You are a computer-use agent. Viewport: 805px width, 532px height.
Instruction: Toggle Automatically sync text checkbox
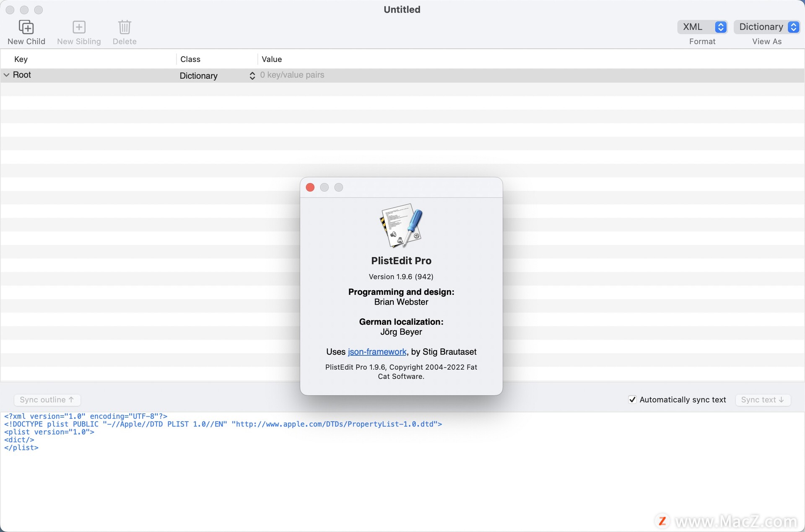pyautogui.click(x=632, y=400)
